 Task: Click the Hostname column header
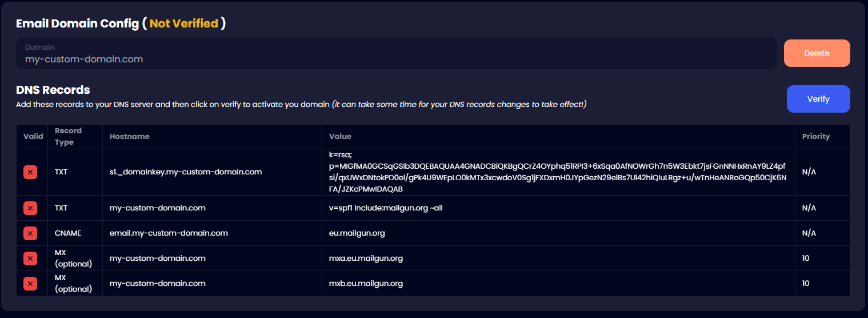[x=130, y=137]
